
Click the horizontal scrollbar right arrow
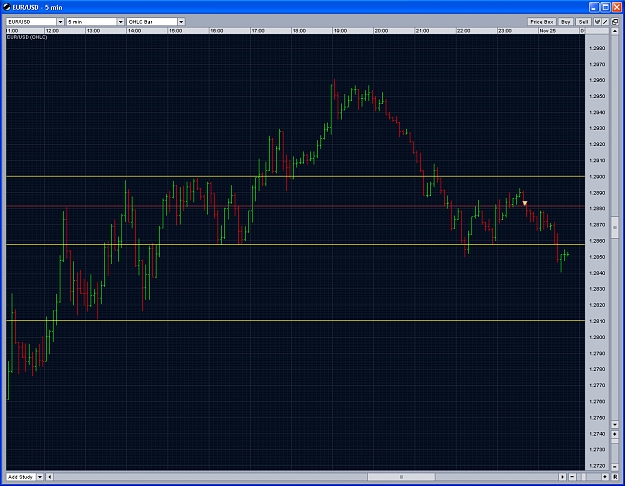pos(562,477)
